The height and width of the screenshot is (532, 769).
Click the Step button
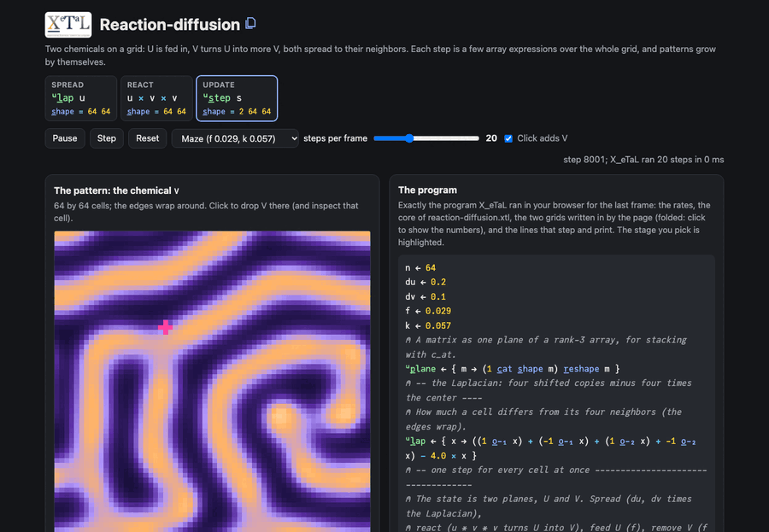(107, 138)
